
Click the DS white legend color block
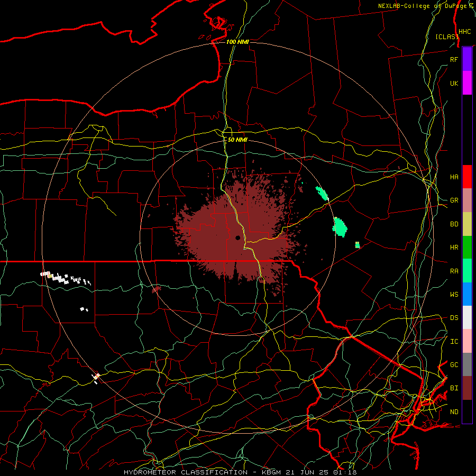click(467, 317)
